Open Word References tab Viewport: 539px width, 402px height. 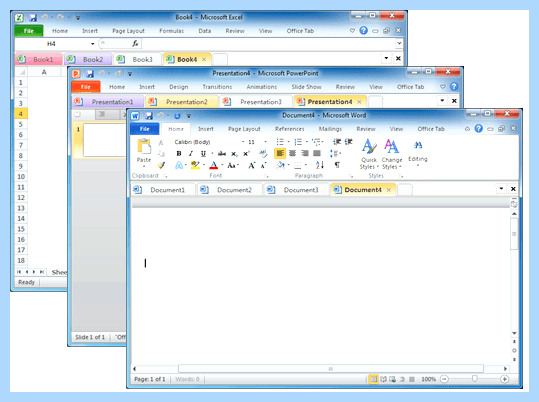289,129
